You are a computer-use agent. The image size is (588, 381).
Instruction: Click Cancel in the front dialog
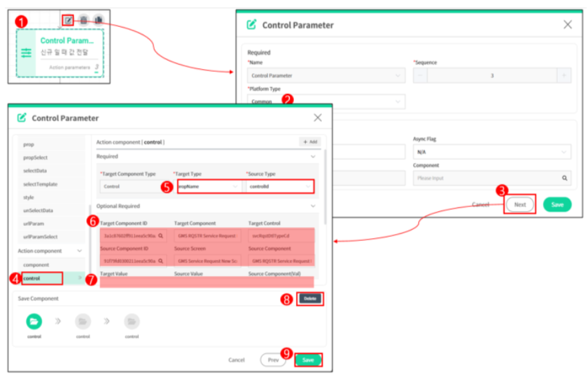click(x=236, y=360)
